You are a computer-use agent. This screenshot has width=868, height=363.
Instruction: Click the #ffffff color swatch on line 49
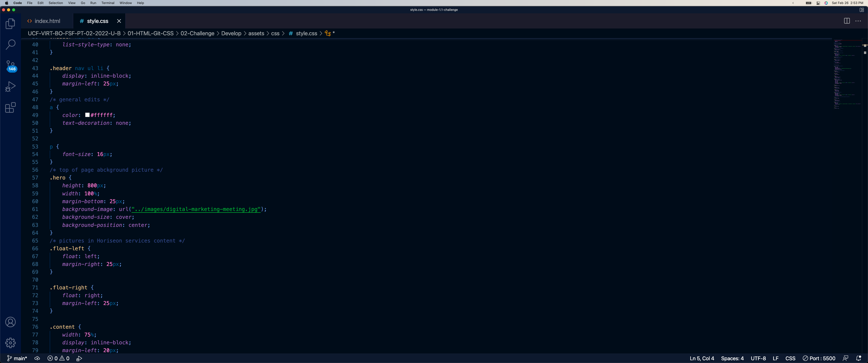[x=87, y=115]
